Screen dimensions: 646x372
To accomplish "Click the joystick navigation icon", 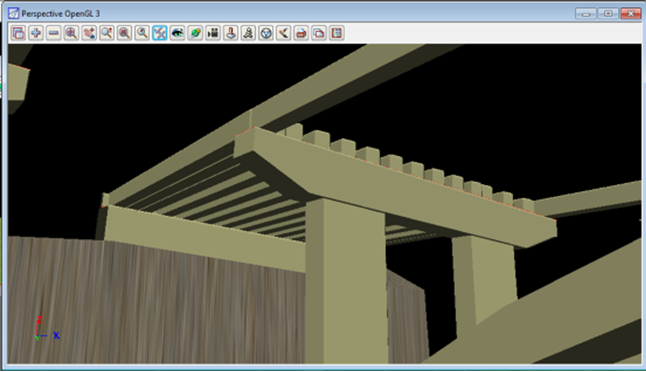I will tap(231, 33).
